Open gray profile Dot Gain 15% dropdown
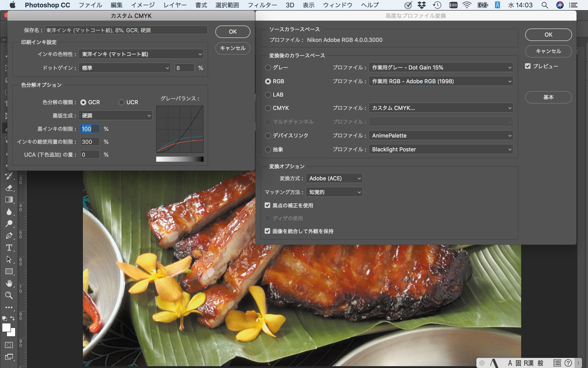The width and height of the screenshot is (588, 368). click(441, 67)
